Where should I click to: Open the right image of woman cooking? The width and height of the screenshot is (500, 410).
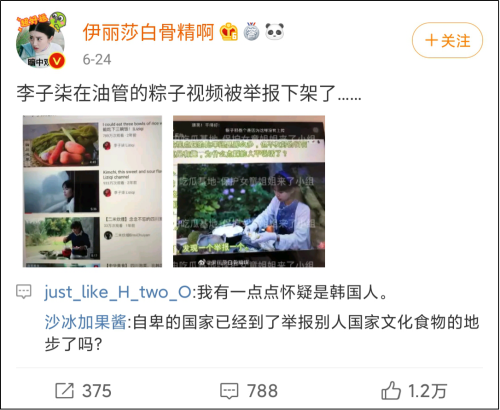[x=249, y=191]
